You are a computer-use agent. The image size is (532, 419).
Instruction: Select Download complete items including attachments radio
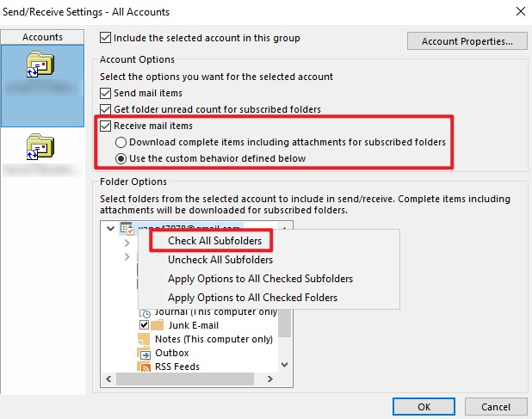coord(121,142)
